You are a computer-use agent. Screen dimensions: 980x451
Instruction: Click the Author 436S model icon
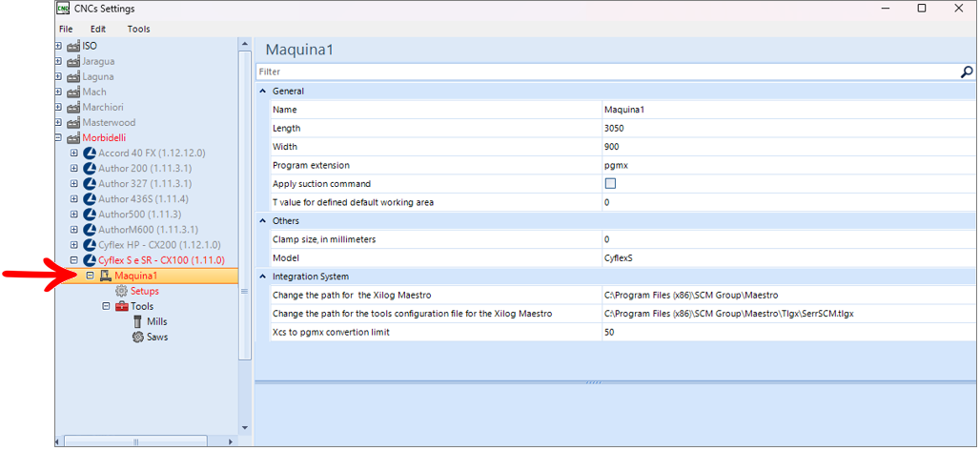[90, 199]
